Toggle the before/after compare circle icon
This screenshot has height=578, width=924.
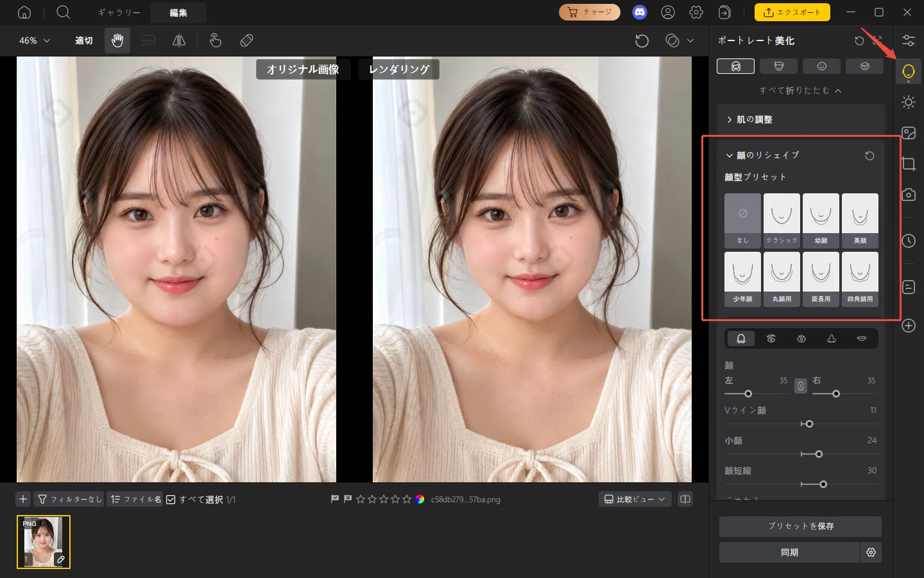pos(672,40)
